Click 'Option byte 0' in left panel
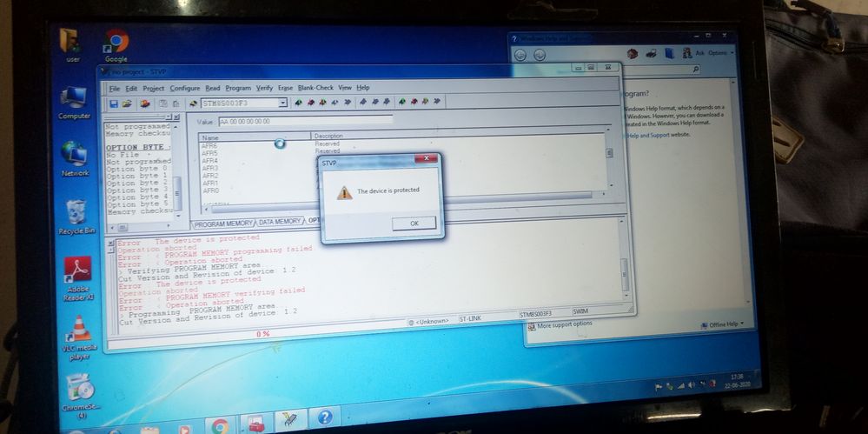 tap(137, 169)
